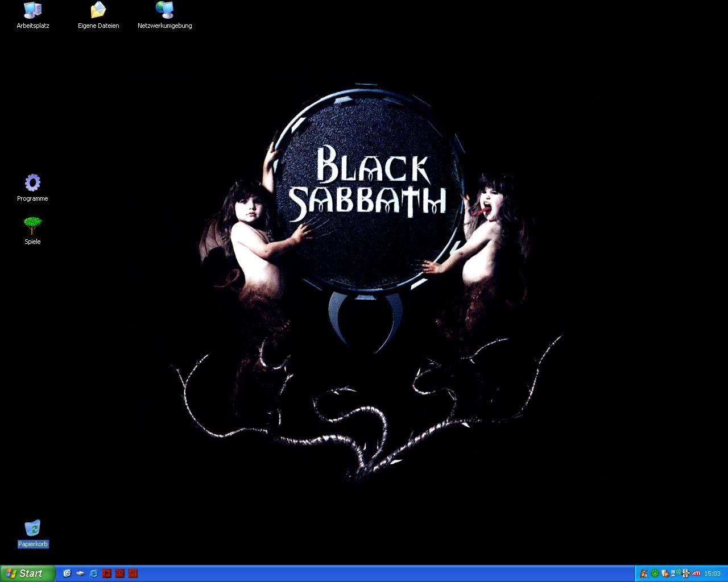The image size is (728, 582).
Task: Launch Internet Explorer from quick launch
Action: pyautogui.click(x=93, y=573)
